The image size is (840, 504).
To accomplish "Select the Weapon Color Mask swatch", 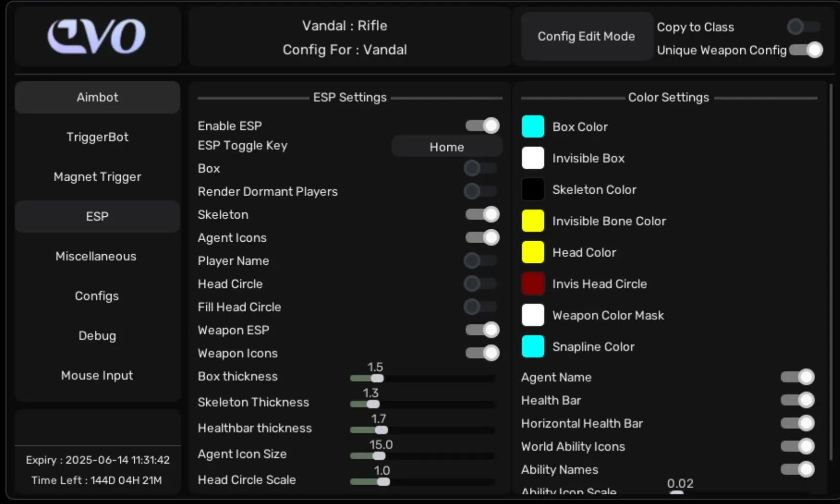I will tap(533, 315).
